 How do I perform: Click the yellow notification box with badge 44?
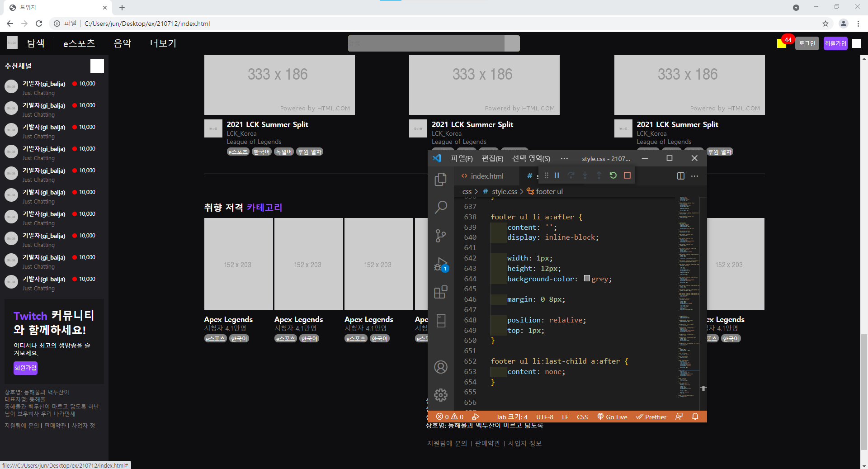click(x=782, y=43)
